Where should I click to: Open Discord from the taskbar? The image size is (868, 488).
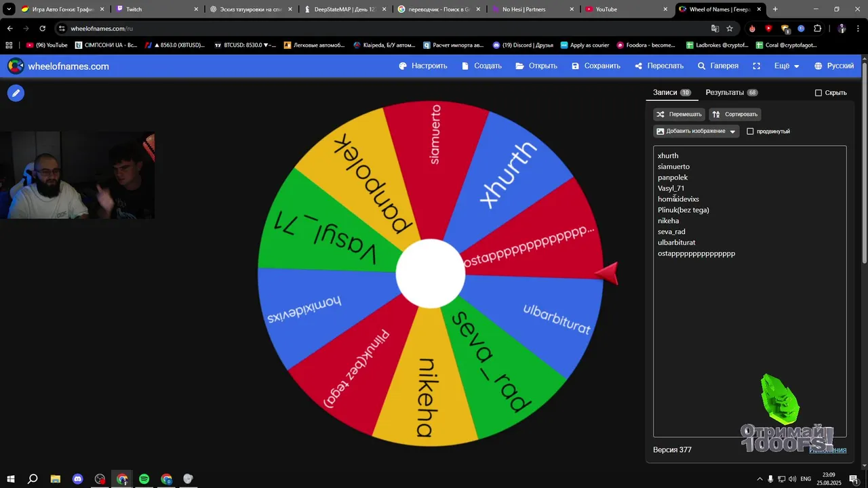click(77, 479)
